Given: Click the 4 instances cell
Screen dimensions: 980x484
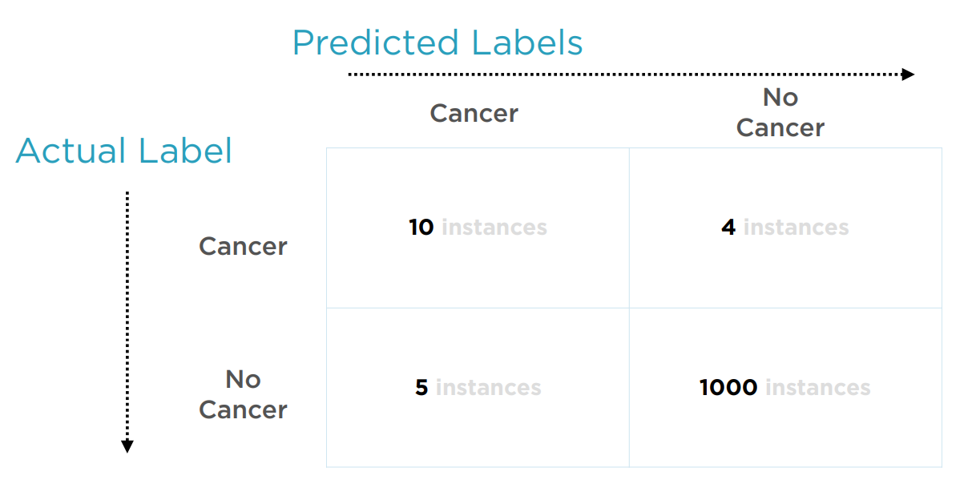Looking at the screenshot, I should click(784, 228).
